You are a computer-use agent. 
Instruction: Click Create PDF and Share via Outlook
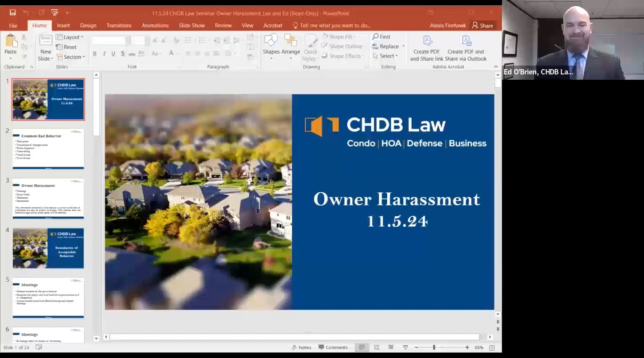pyautogui.click(x=466, y=48)
